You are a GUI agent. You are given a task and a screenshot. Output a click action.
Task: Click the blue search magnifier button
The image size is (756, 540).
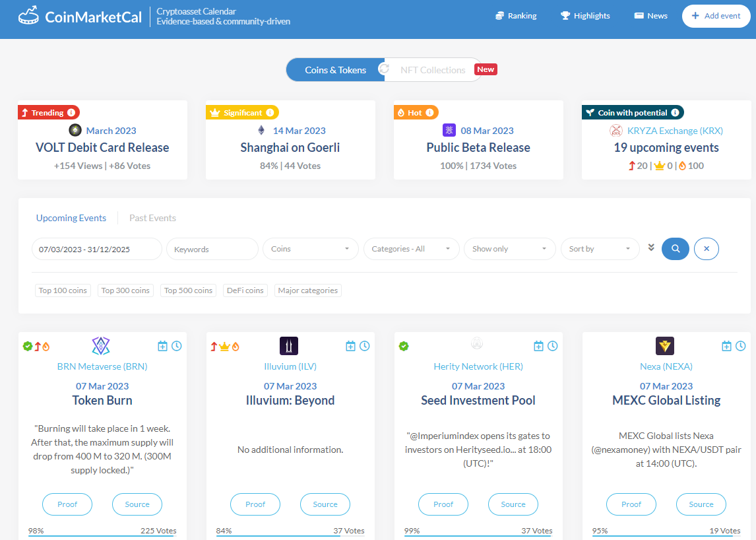pyautogui.click(x=676, y=249)
